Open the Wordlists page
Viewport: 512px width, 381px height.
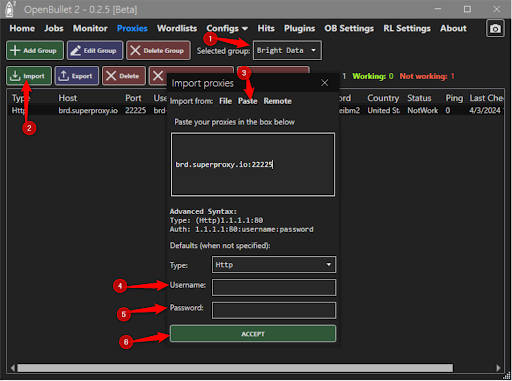pos(177,29)
